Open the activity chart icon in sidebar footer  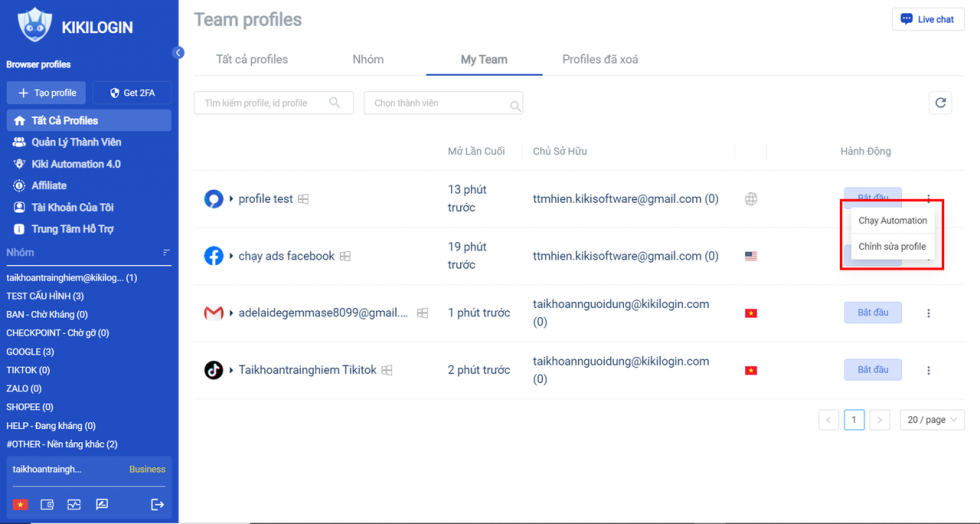pyautogui.click(x=74, y=505)
